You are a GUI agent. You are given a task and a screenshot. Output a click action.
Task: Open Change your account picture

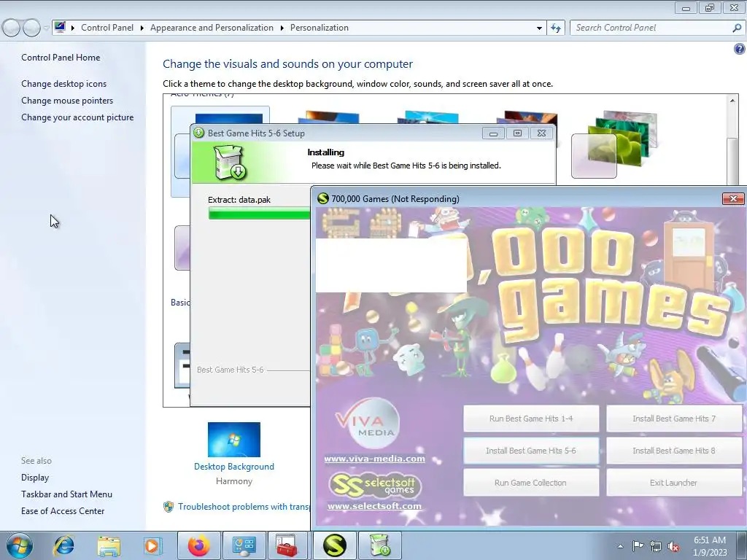tap(77, 117)
